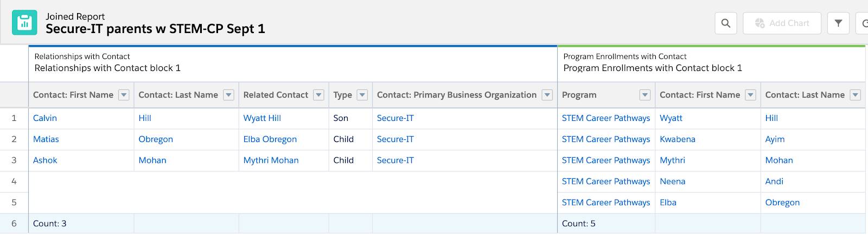Open dropdown for Program Enrollments Contact: Last Name column
This screenshot has width=868, height=237.
pos(855,95)
